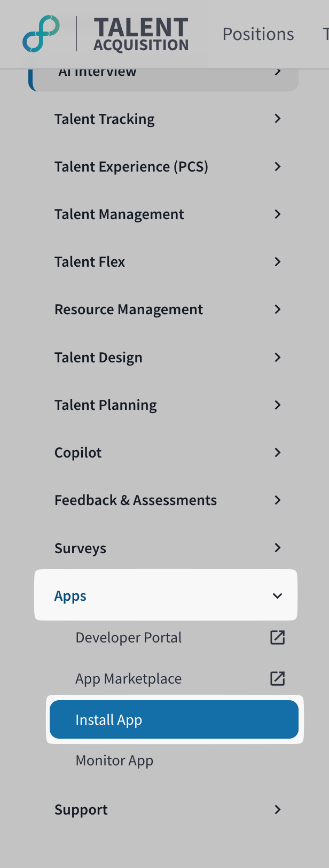Choose Talent Planning from sidebar
329x868 pixels.
click(x=106, y=405)
